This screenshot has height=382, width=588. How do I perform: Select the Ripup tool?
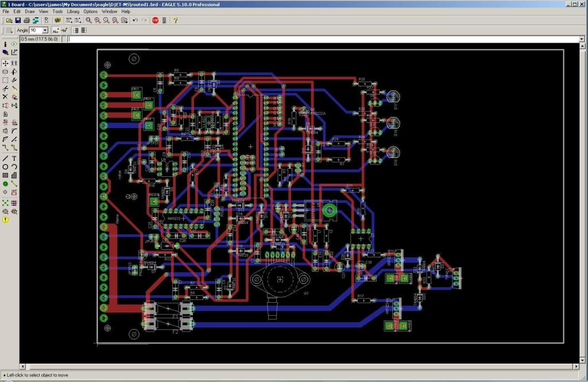click(14, 148)
